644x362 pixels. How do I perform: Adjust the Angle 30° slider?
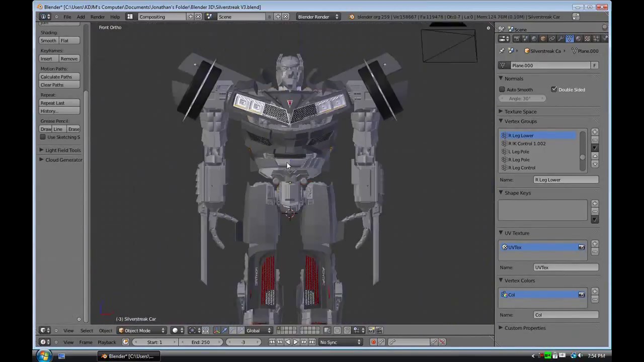[x=522, y=99]
